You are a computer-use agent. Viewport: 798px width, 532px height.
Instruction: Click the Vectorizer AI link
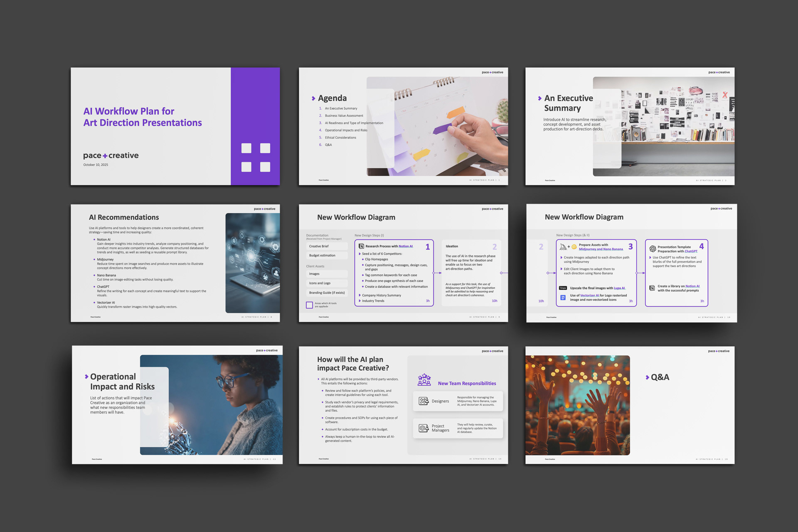tap(589, 296)
